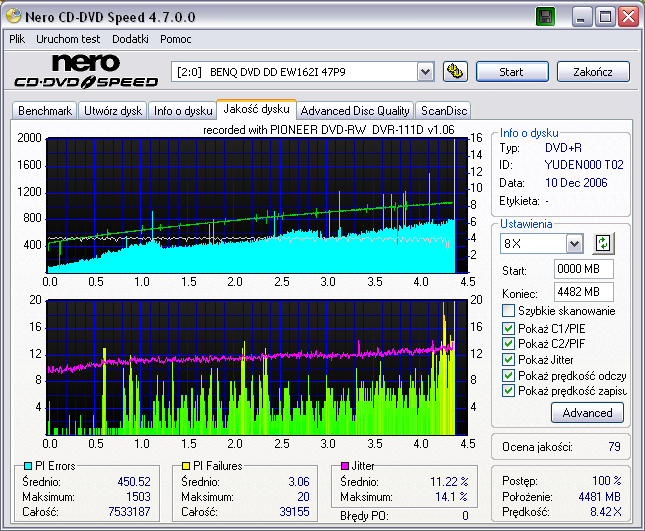Viewport: 645px width, 531px height.
Task: Toggle Pokaż prędkość odczytu checkbox
Action: 508,376
